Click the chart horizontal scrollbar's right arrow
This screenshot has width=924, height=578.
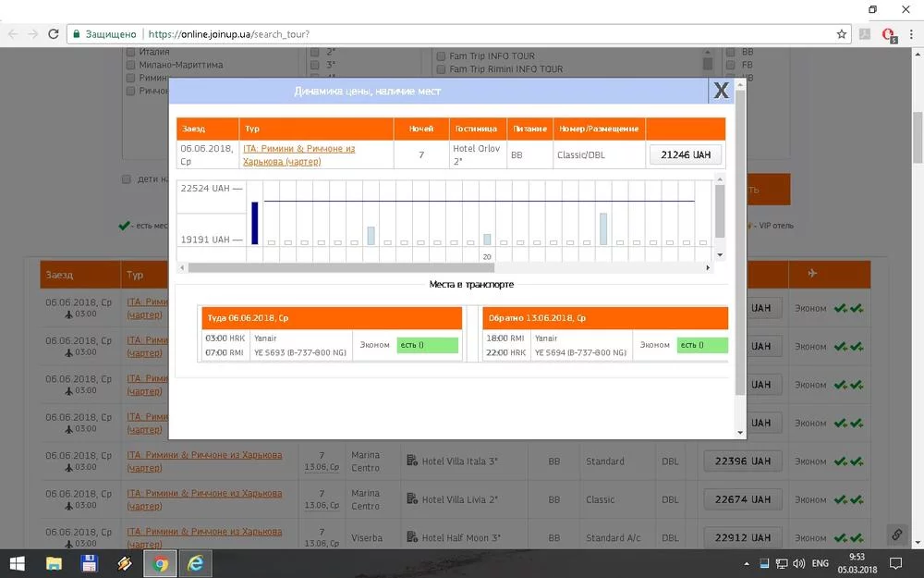708,268
